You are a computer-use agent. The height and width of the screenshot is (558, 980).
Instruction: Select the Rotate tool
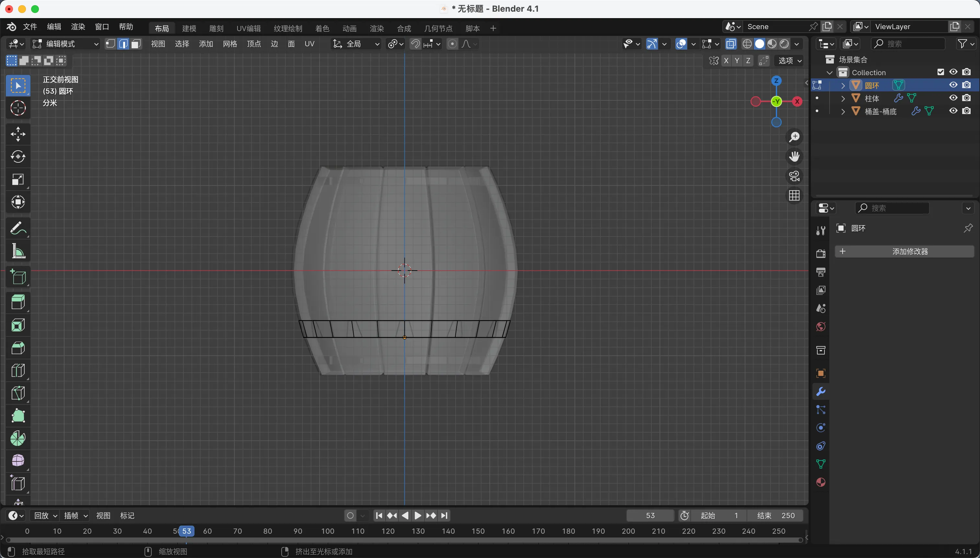point(18,157)
